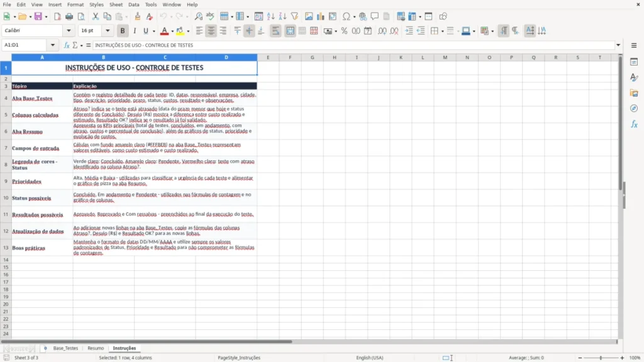
Task: Click the zoom out minus button
Action: click(580, 358)
